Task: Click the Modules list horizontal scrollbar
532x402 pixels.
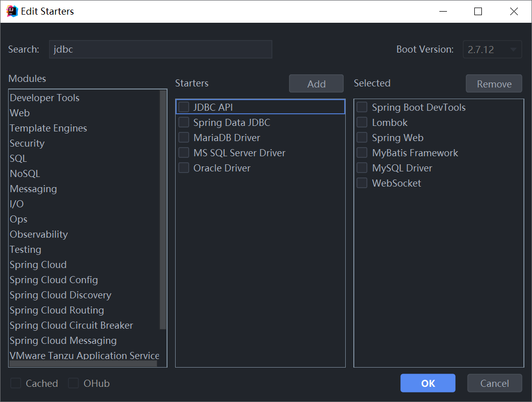Action: 83,364
